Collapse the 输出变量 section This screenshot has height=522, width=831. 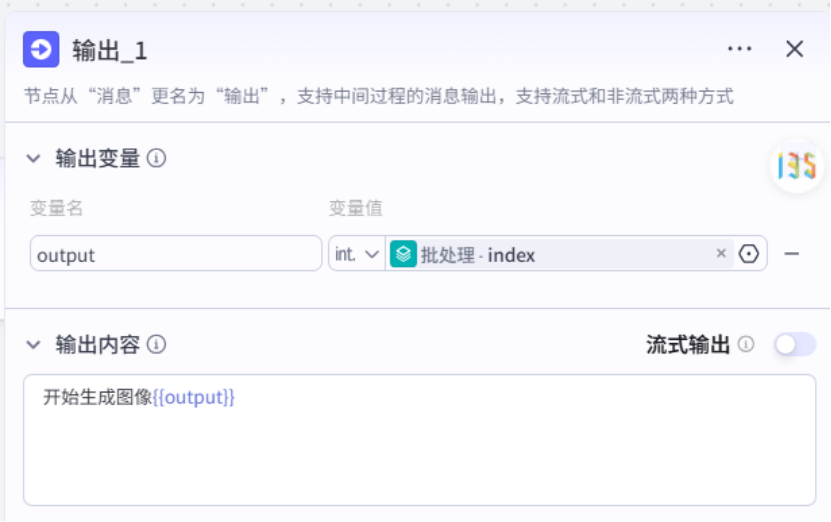(33, 158)
